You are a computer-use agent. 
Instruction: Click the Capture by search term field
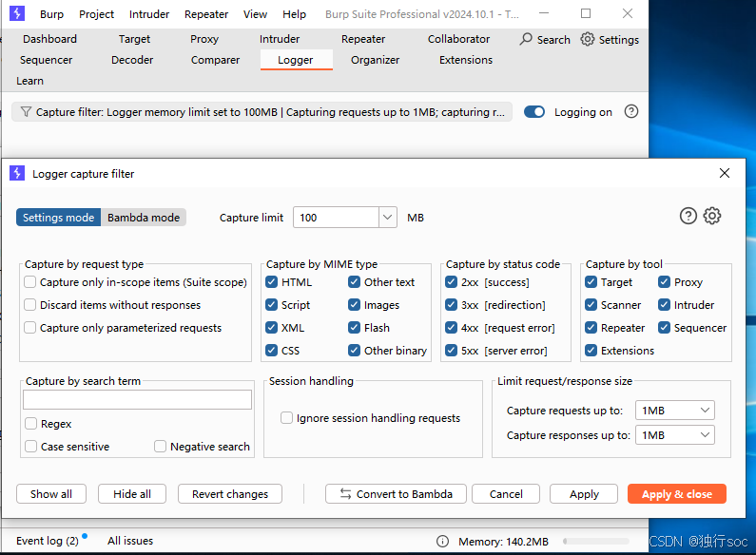[137, 399]
